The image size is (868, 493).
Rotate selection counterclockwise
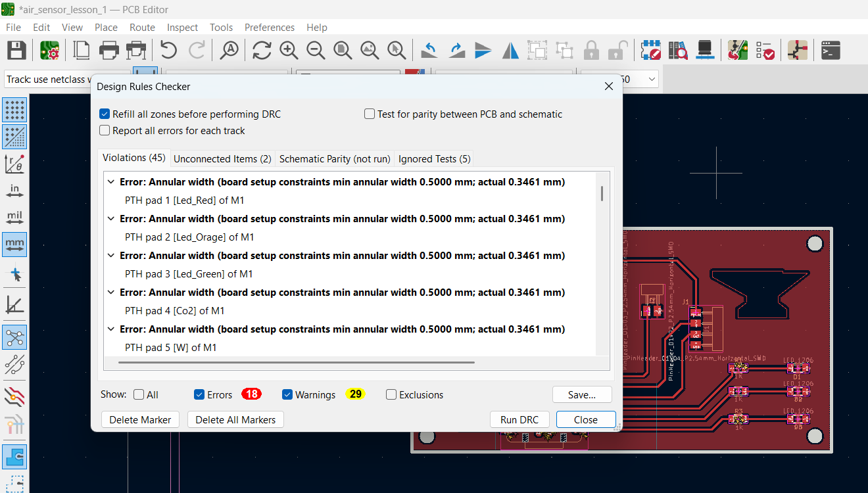429,50
